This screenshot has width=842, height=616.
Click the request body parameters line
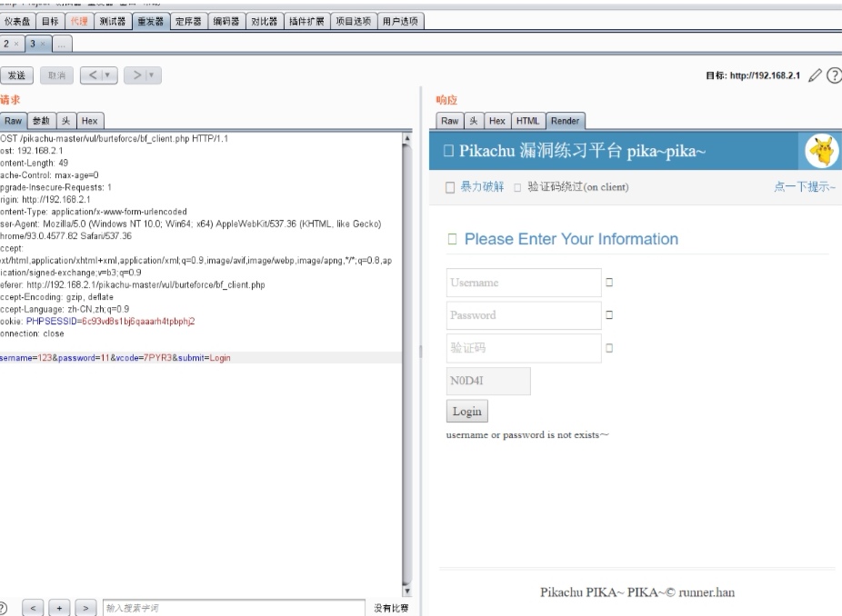pos(115,358)
